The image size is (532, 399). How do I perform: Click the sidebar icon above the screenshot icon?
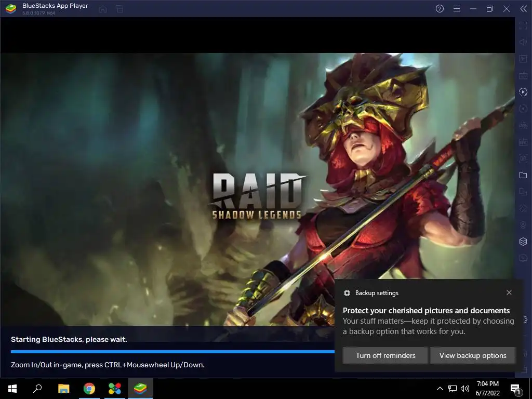tap(523, 142)
